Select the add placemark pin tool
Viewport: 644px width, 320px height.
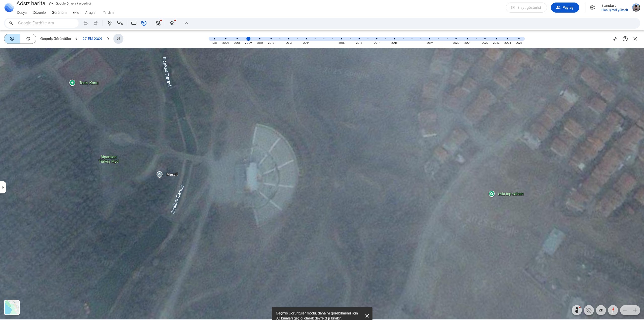(x=110, y=23)
